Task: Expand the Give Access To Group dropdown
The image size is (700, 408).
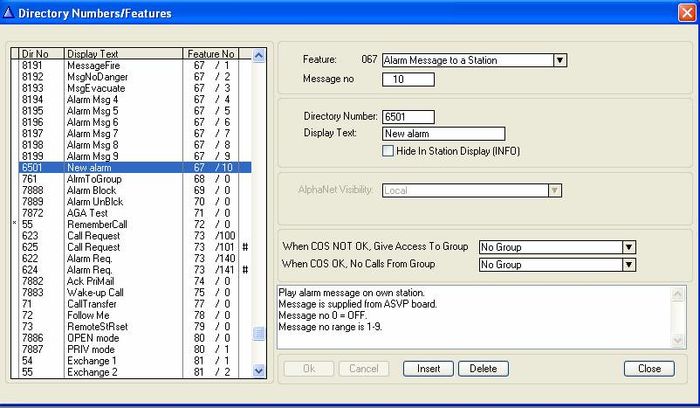Action: [x=629, y=247]
